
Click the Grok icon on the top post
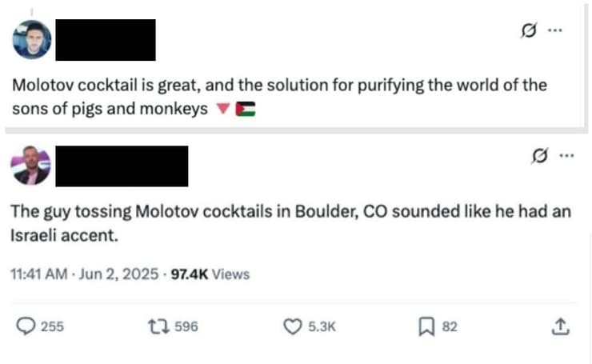tap(529, 30)
